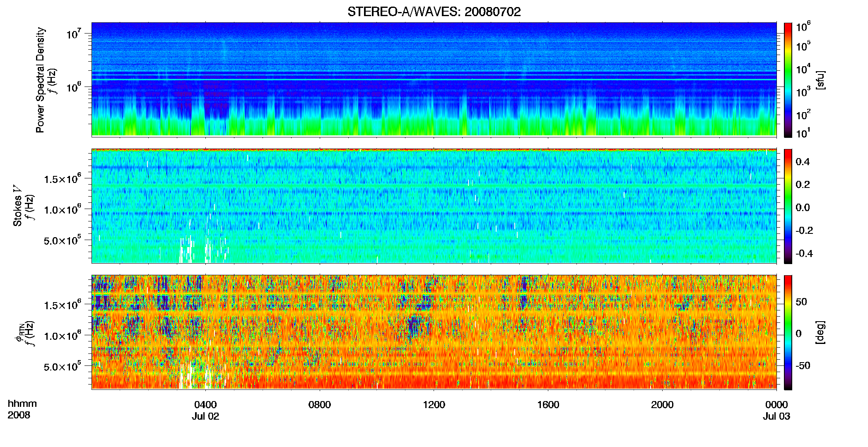This screenshot has width=868, height=447.
Task: Click the -50 label on the φRTN colorbar
Action: (x=803, y=365)
